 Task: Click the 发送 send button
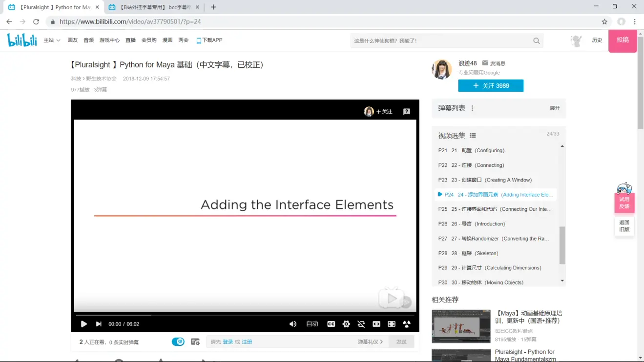click(x=401, y=342)
